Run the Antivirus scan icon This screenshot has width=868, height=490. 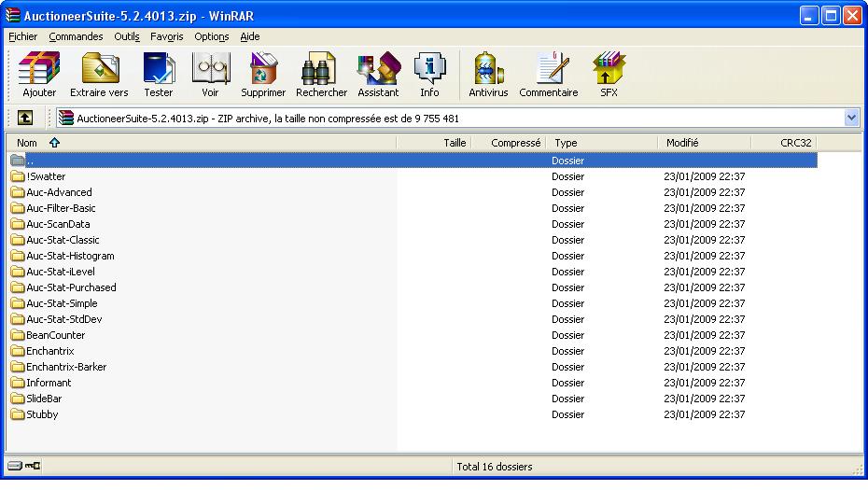(488, 68)
